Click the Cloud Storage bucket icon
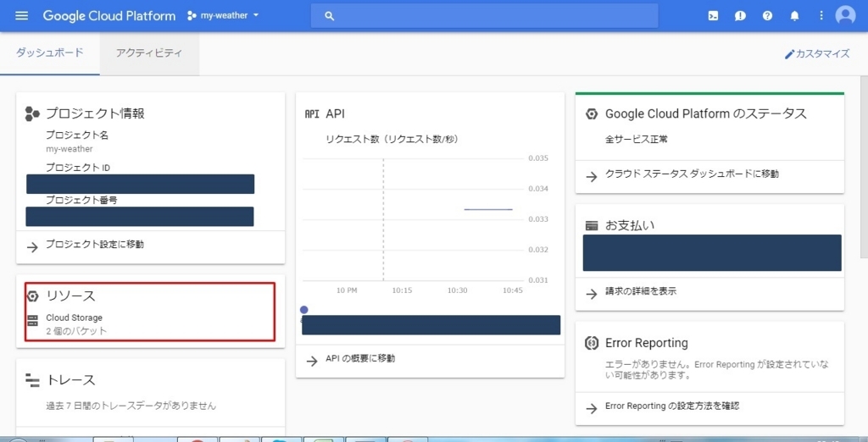Viewport: 868px width, 442px height. click(33, 320)
